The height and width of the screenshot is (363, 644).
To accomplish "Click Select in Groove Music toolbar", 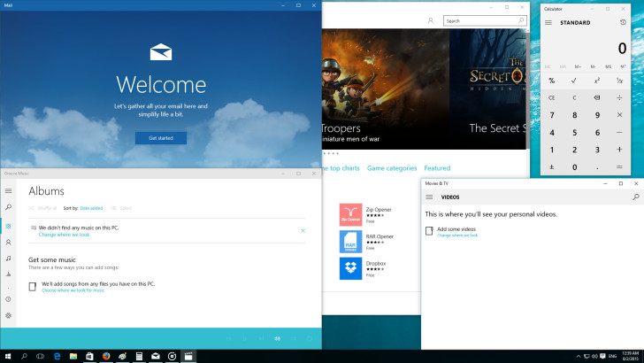I will 121,208.
